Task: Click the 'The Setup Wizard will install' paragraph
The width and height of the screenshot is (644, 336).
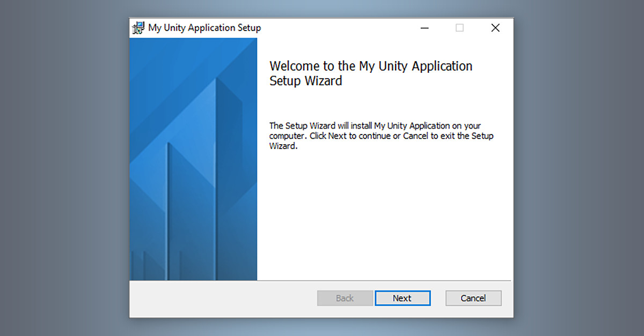Action: point(382,136)
